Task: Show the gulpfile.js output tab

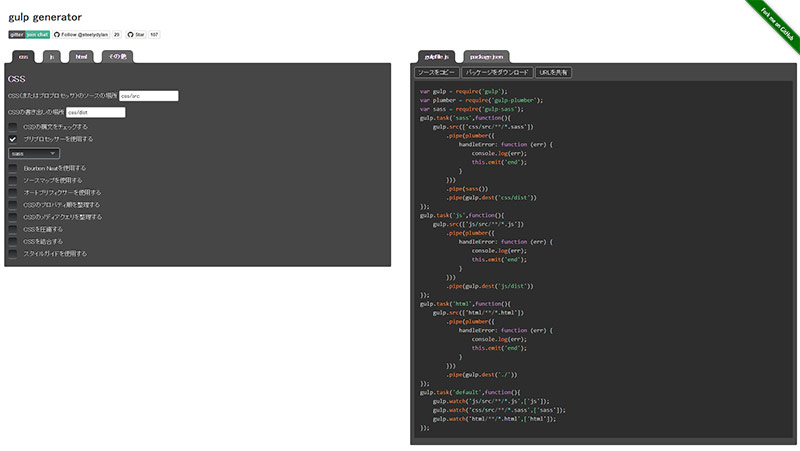Action: 437,57
